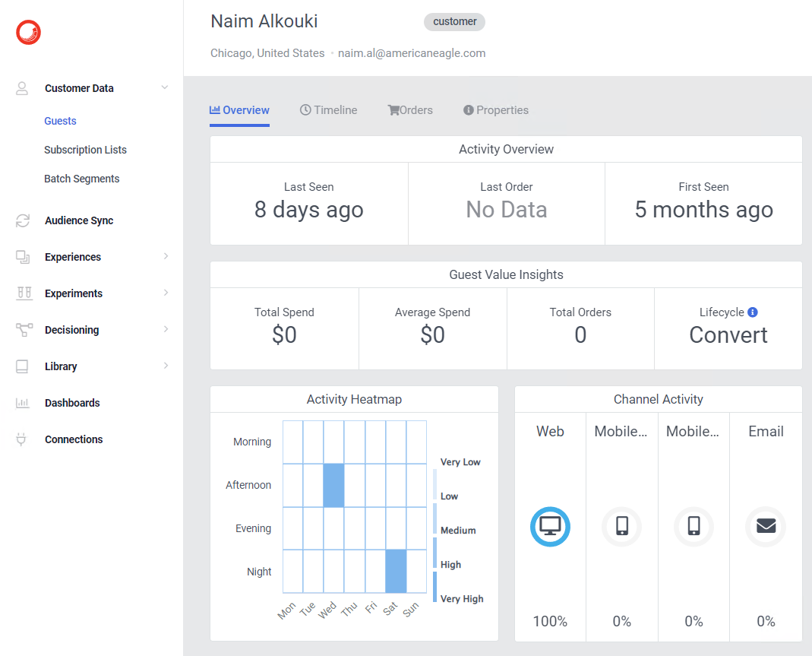Click the Very High legend color bar

click(435, 587)
